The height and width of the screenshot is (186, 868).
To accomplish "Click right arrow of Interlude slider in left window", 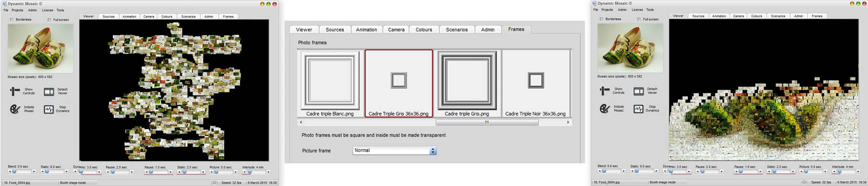I will pos(269,172).
